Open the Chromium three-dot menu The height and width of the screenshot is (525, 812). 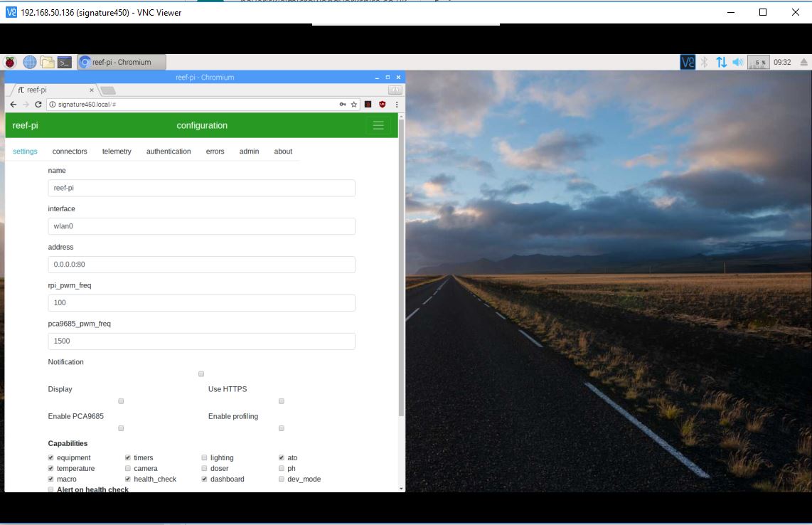(x=397, y=104)
